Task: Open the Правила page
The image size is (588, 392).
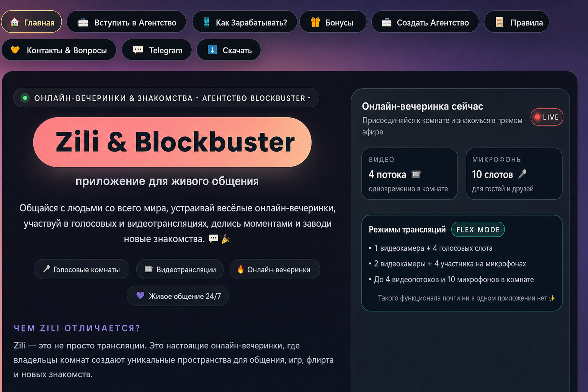Action: click(517, 22)
